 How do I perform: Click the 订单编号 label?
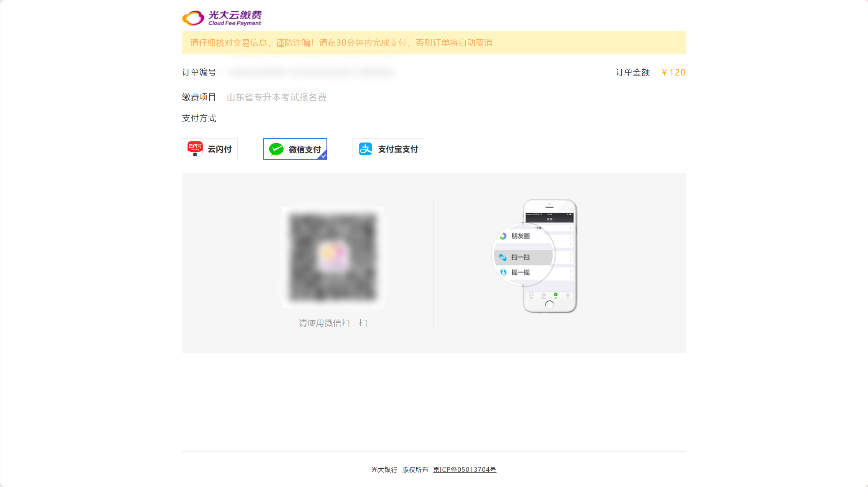199,72
